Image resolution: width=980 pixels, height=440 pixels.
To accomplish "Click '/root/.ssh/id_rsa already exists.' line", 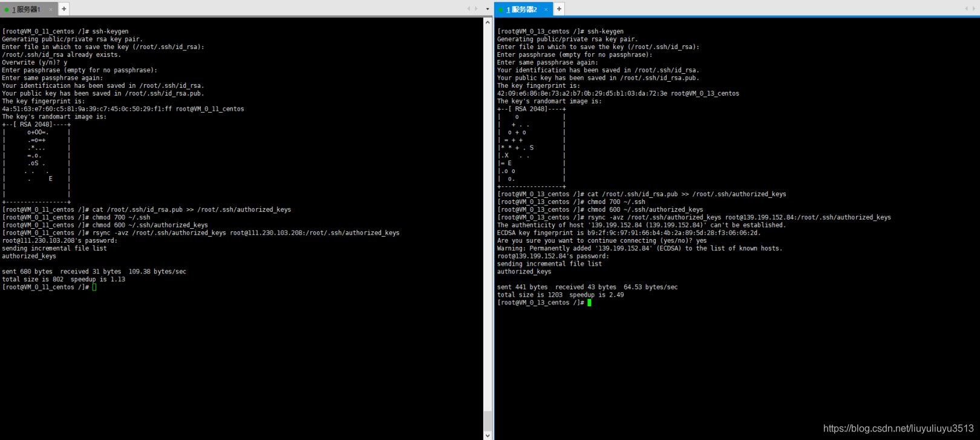I will [x=61, y=54].
